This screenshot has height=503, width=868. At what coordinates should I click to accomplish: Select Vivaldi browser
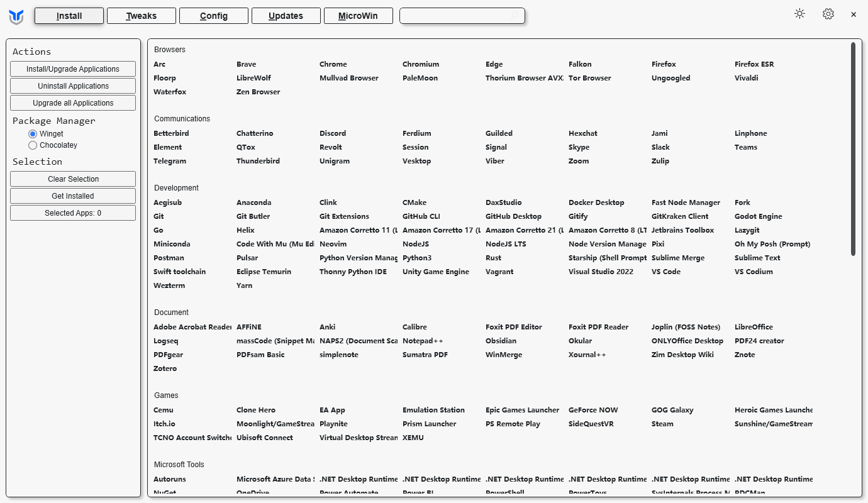(x=747, y=78)
